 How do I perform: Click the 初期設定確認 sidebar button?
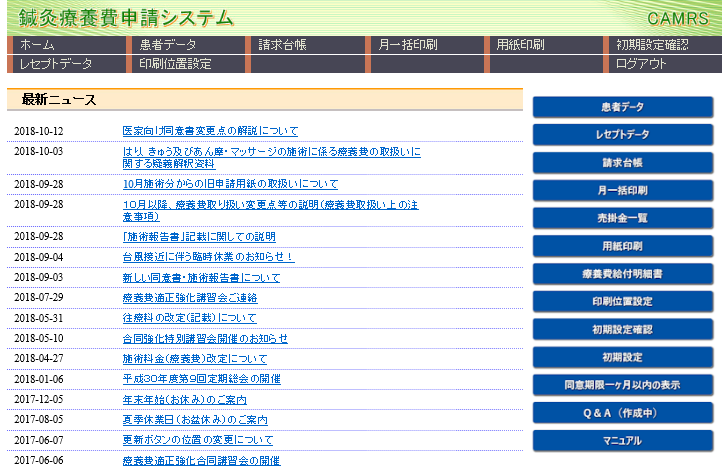coord(623,330)
